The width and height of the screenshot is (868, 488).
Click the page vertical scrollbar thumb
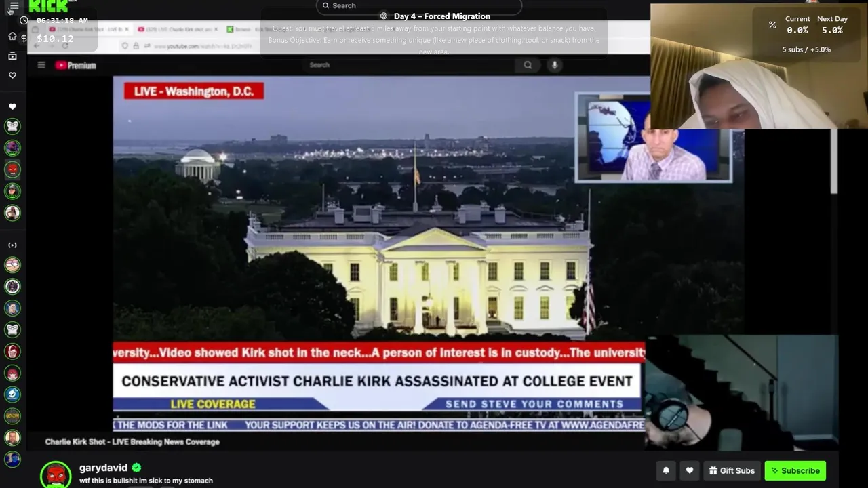[834, 161]
